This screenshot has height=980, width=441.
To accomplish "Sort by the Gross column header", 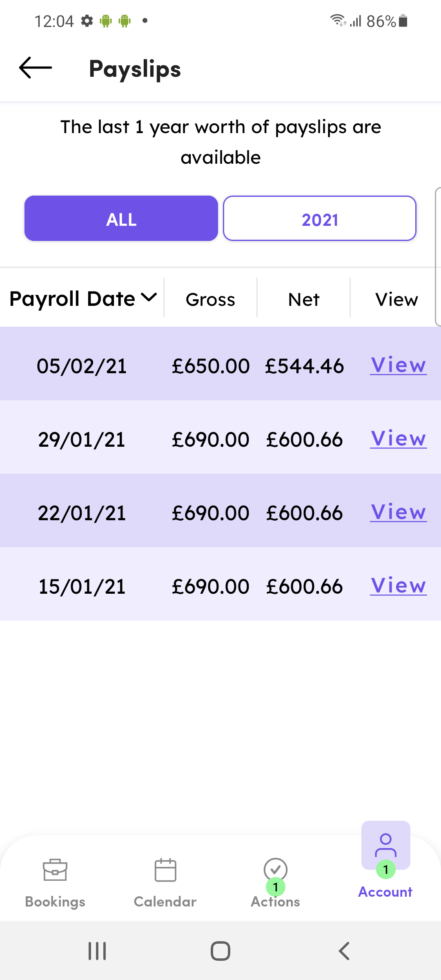I will (x=210, y=299).
